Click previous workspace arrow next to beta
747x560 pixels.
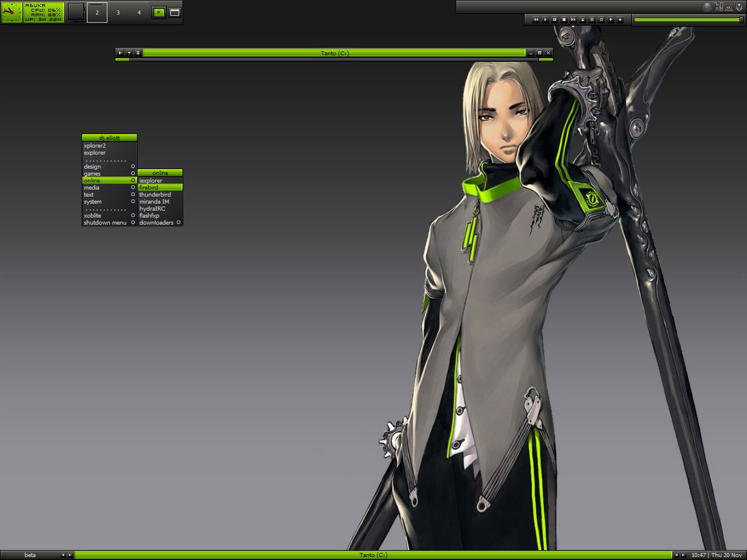[x=63, y=555]
